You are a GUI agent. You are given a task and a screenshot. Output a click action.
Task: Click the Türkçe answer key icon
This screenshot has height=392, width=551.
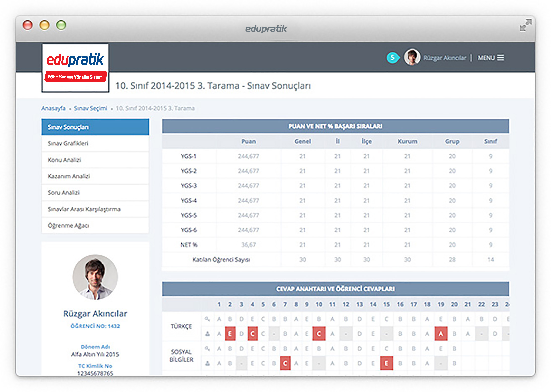[207, 319]
